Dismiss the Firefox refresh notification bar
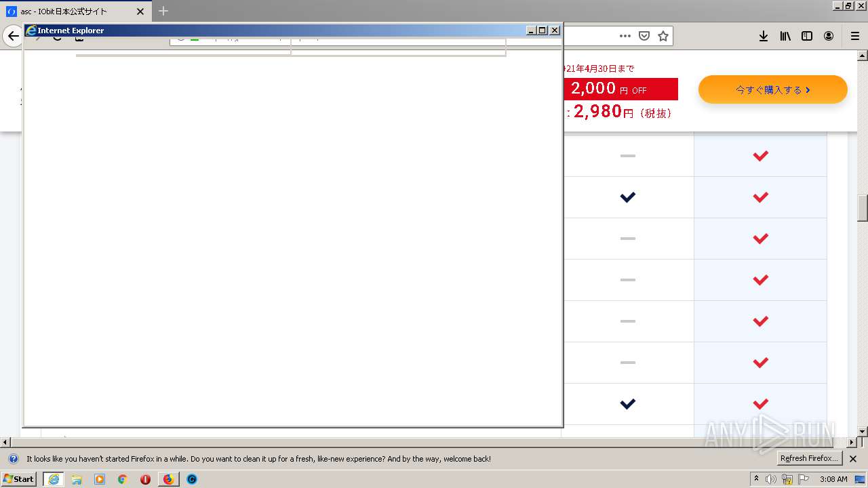868x488 pixels. click(x=853, y=459)
